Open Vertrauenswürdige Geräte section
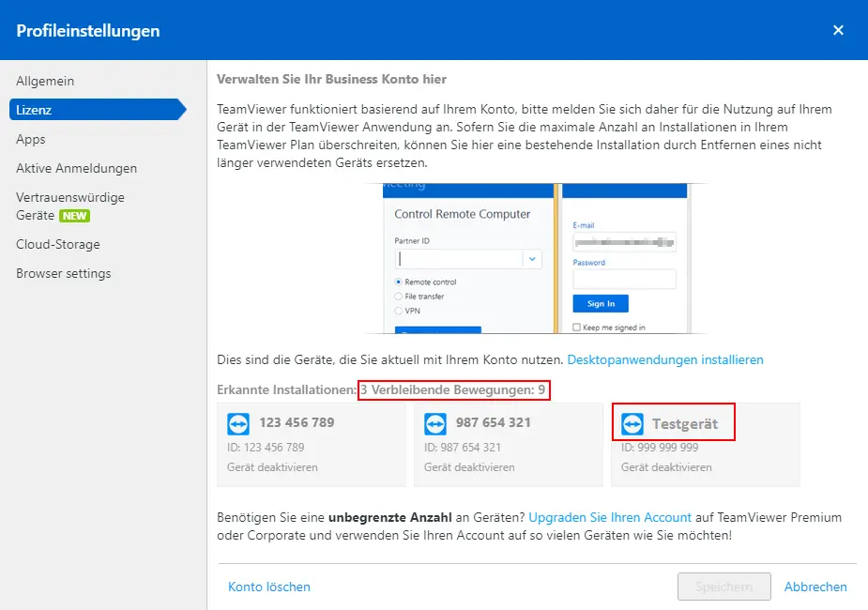This screenshot has height=610, width=868. tap(70, 206)
